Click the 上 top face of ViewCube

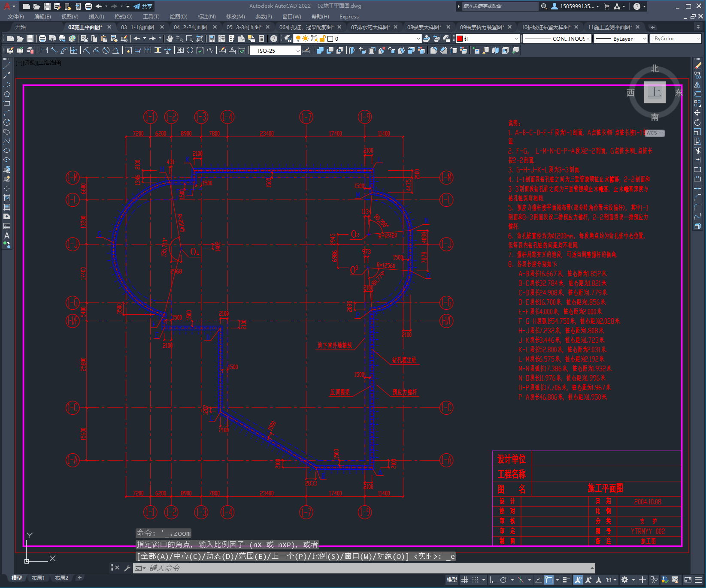655,92
